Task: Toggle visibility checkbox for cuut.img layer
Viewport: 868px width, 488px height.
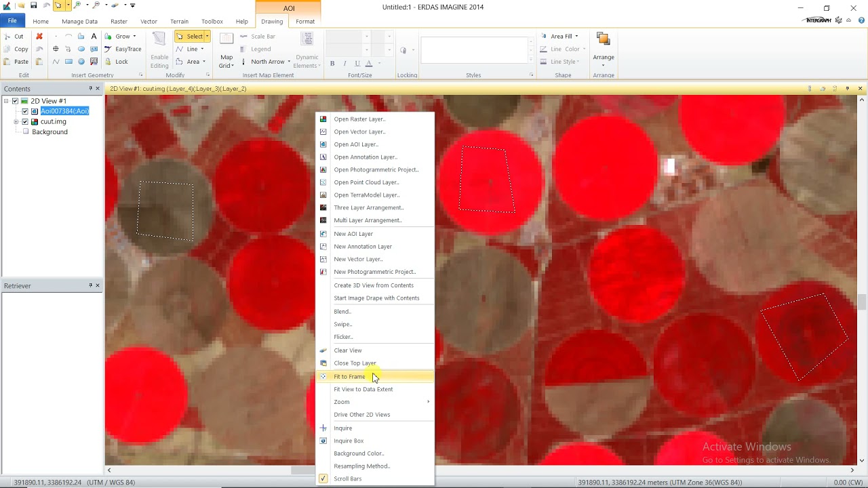Action: coord(25,122)
